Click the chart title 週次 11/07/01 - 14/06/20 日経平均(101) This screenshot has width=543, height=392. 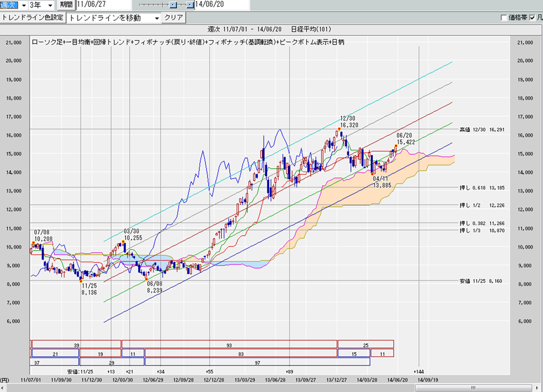click(269, 29)
